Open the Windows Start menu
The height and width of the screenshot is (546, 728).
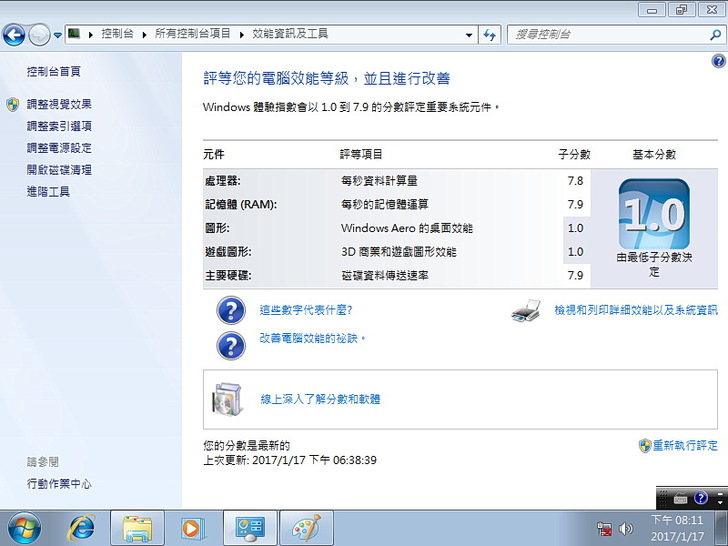tap(24, 528)
